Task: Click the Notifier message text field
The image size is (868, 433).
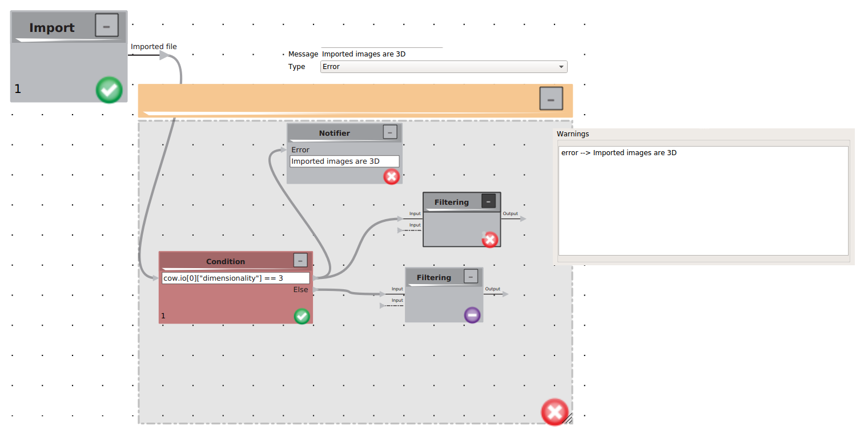Action: pos(344,161)
